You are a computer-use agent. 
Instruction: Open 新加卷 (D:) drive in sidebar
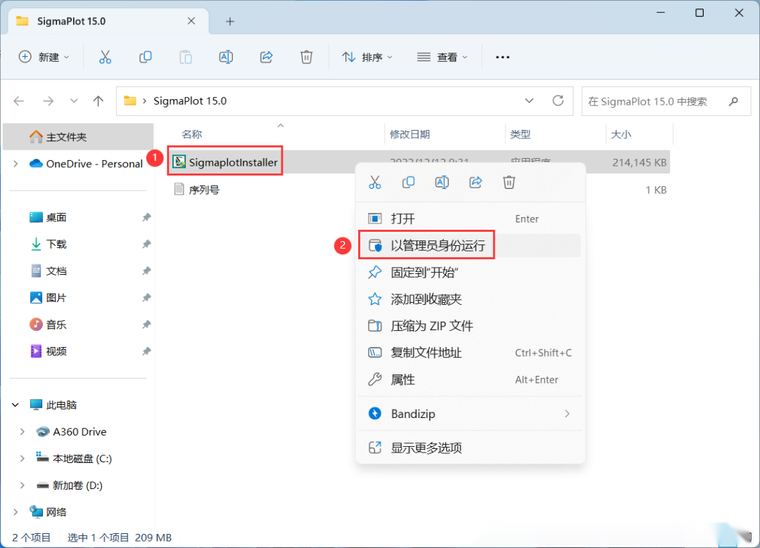[x=69, y=485]
